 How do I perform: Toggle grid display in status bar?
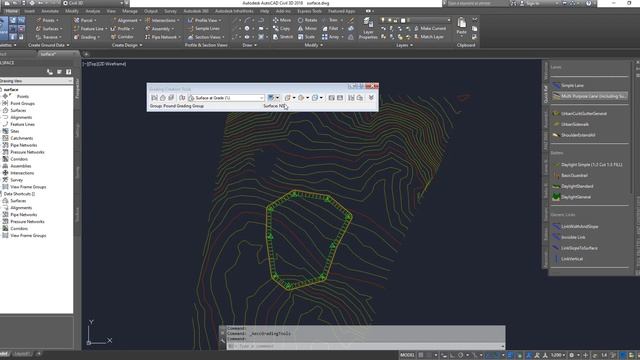[x=421, y=355]
